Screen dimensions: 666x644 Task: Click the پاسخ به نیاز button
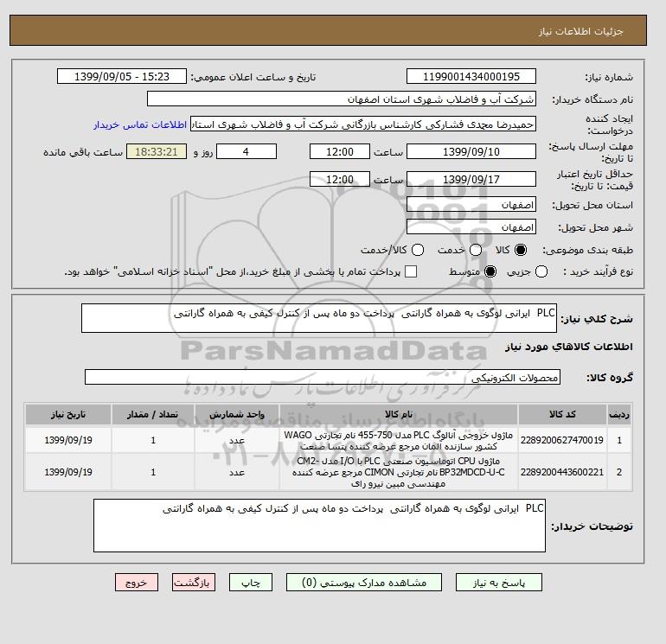click(x=499, y=583)
